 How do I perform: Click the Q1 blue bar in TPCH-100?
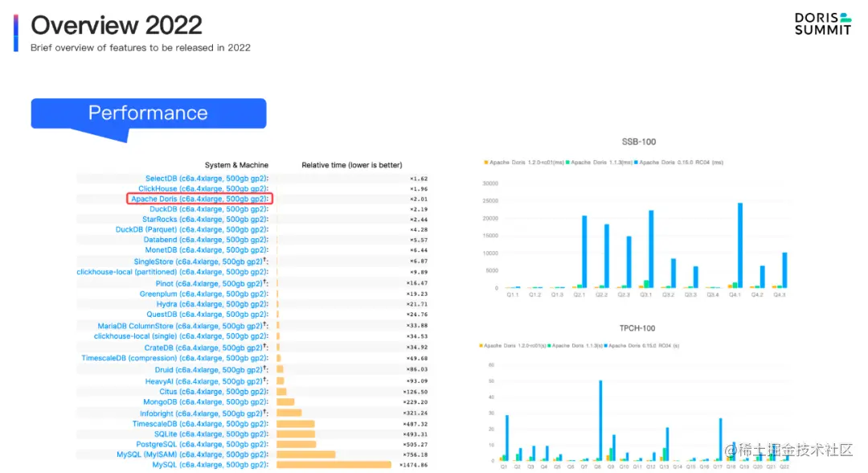(507, 438)
